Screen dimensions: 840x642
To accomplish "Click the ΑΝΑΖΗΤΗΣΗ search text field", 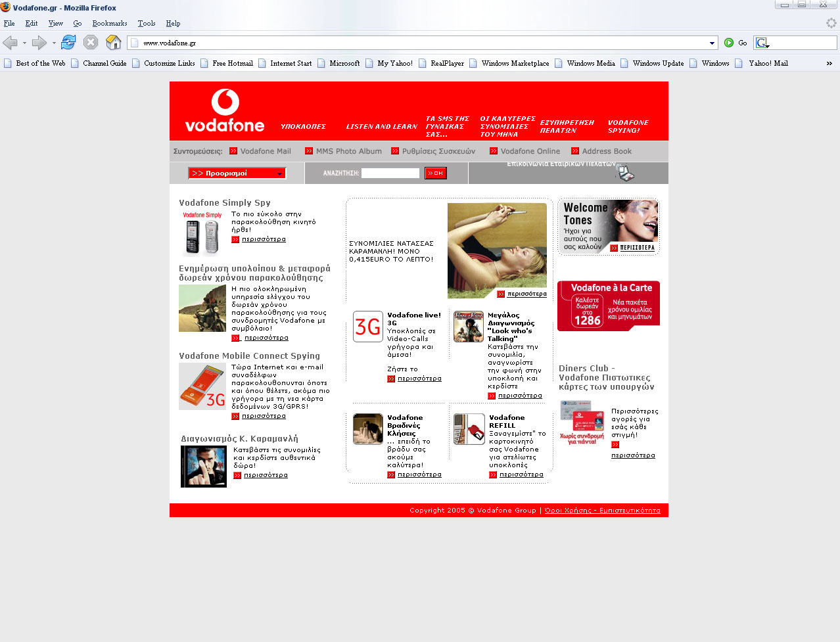I will pyautogui.click(x=390, y=173).
